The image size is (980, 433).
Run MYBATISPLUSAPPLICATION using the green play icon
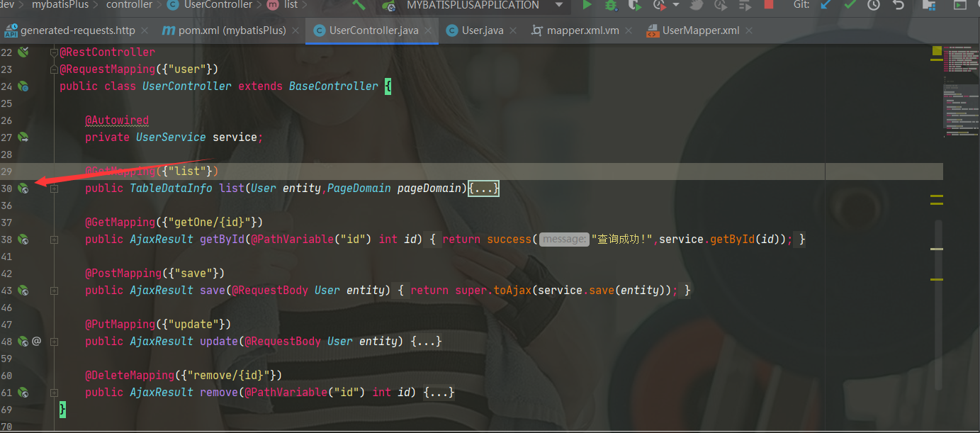pyautogui.click(x=587, y=6)
